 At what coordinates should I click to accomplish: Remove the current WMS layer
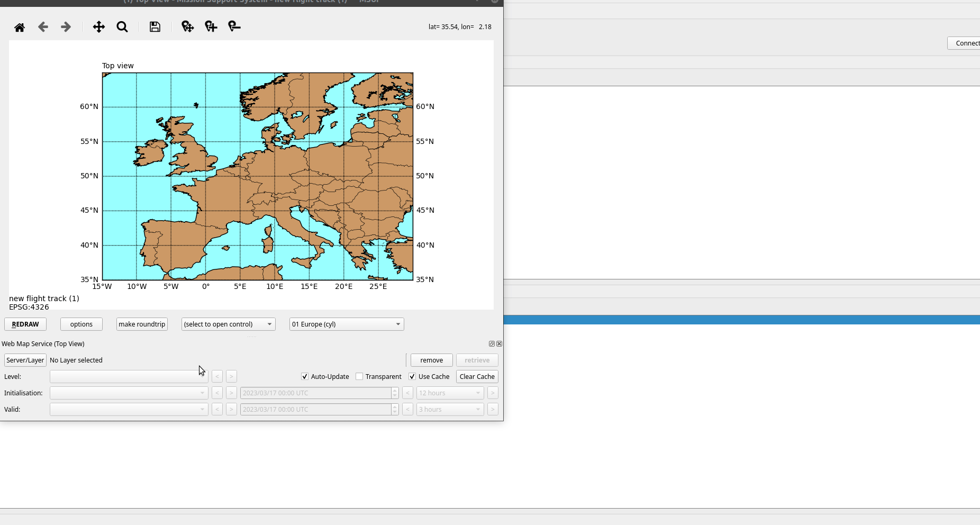tap(431, 360)
